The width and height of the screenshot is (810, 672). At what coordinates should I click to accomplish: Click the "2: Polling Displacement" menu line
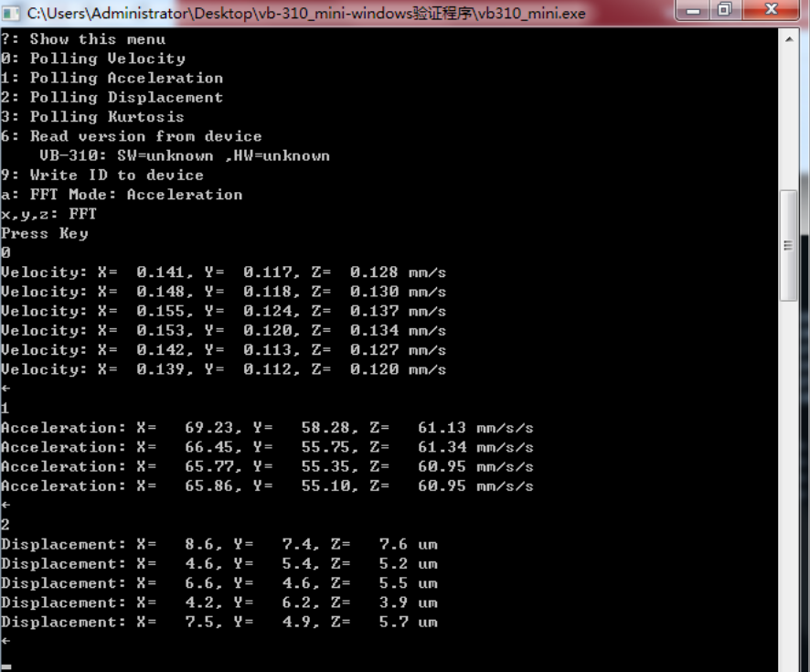(112, 97)
